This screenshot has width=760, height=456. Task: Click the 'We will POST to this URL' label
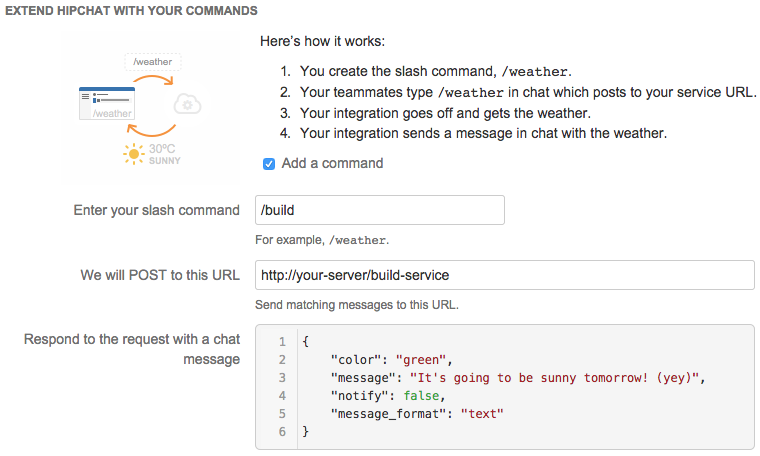coord(160,275)
